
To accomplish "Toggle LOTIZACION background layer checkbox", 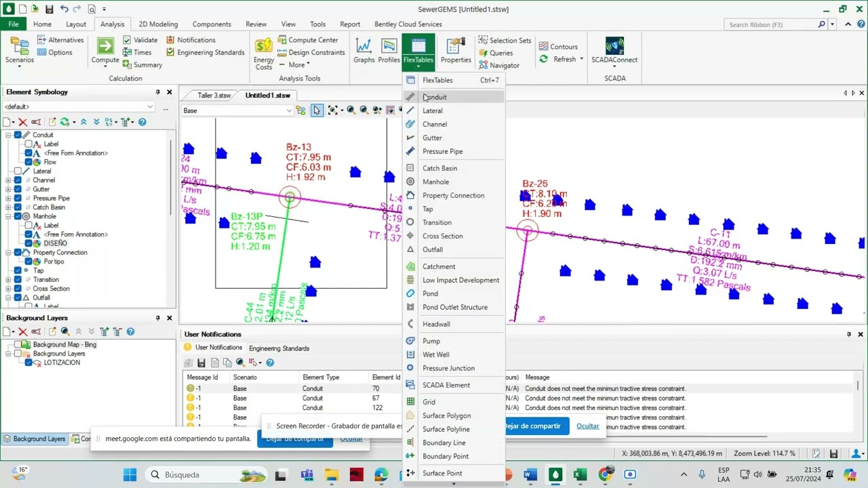I will tap(28, 363).
